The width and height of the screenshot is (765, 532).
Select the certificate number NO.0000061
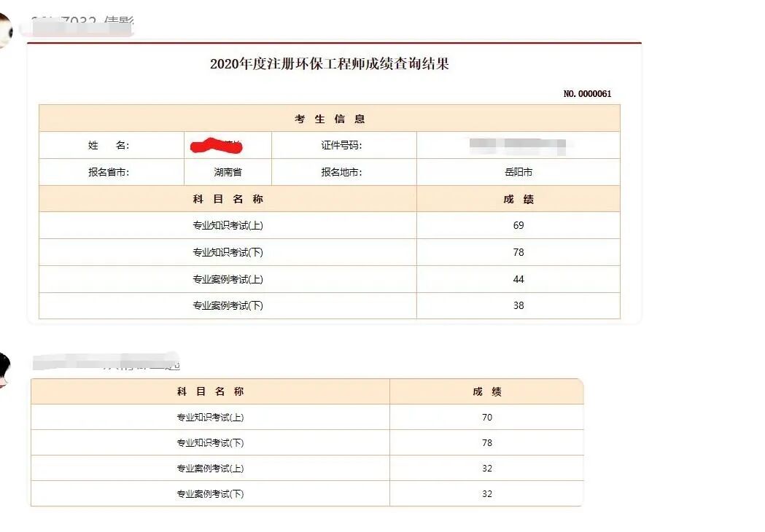589,93
